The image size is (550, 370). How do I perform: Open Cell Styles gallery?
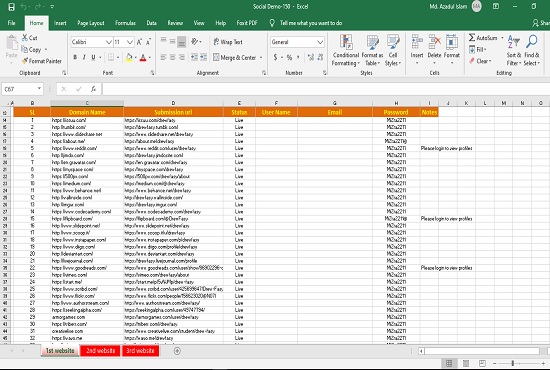click(393, 50)
